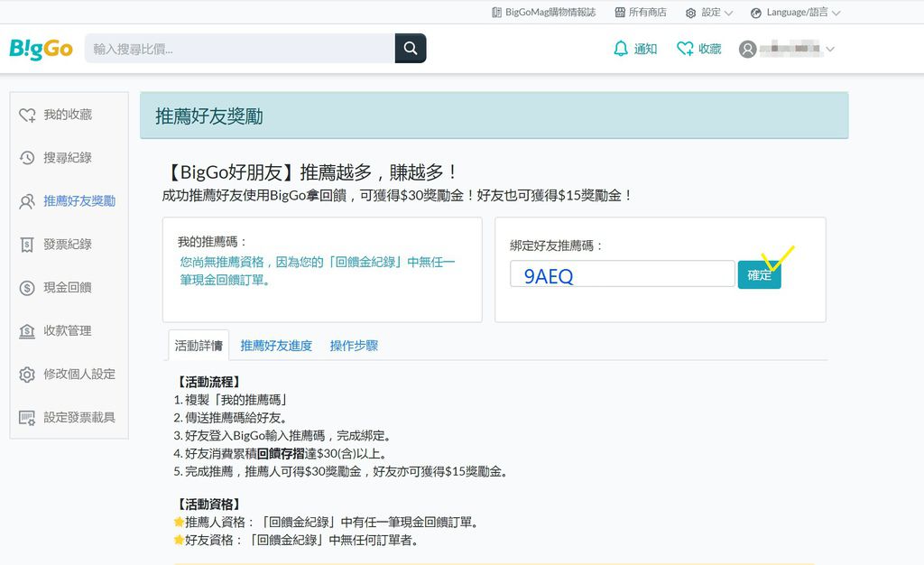Image resolution: width=924 pixels, height=565 pixels.
Task: Click step 1 複製「我的推薦碼」 text
Action: (x=230, y=400)
